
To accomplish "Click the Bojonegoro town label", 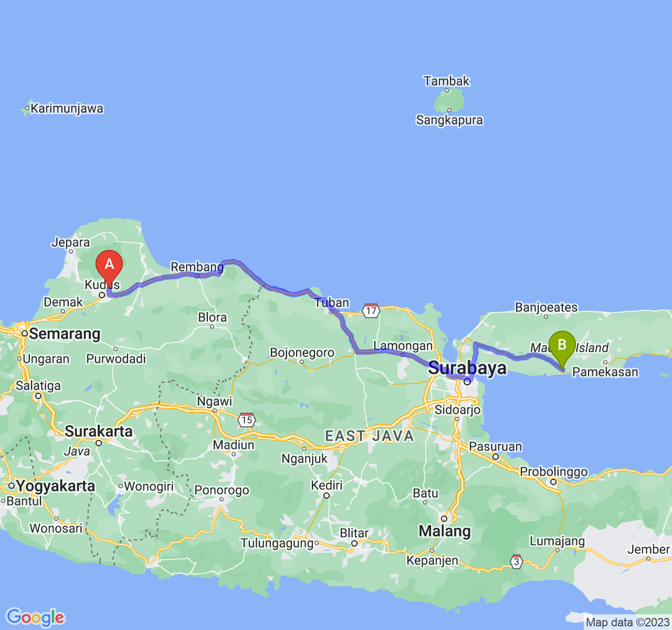I will (302, 353).
